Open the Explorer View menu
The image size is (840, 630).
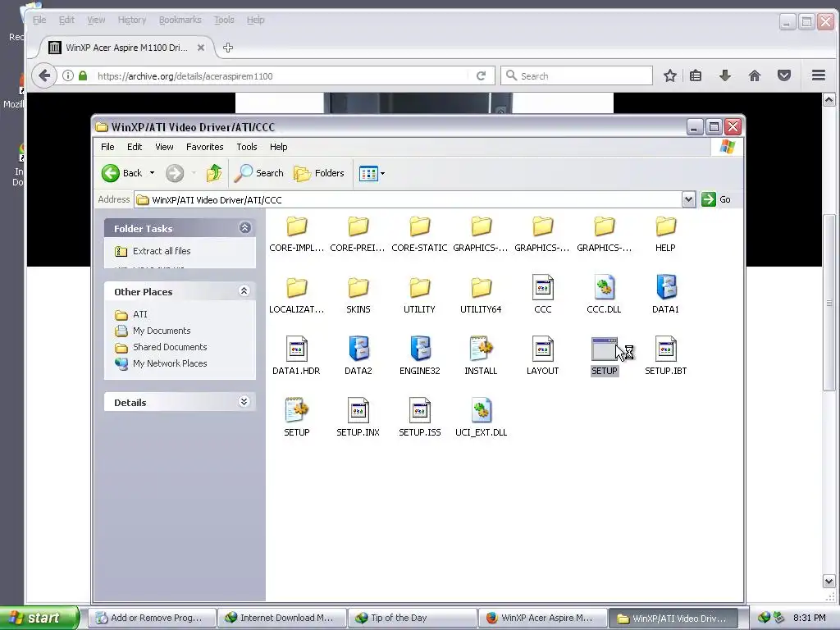(x=164, y=147)
